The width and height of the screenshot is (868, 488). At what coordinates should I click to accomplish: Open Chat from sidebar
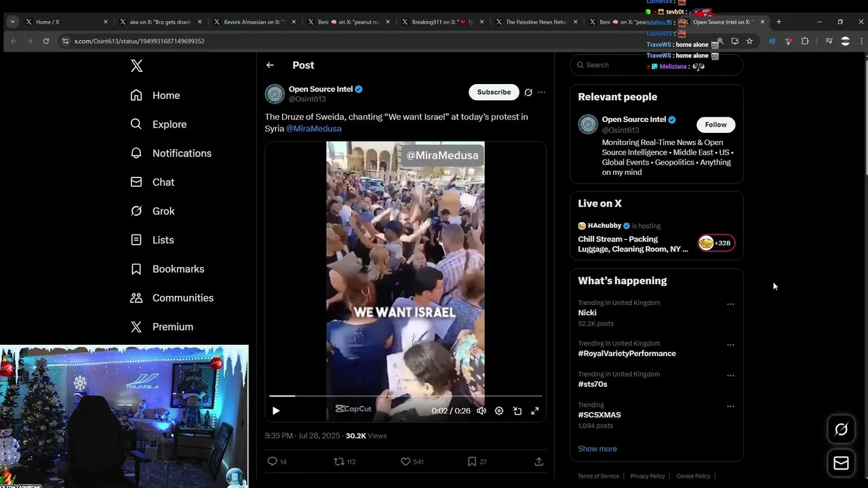(153, 182)
